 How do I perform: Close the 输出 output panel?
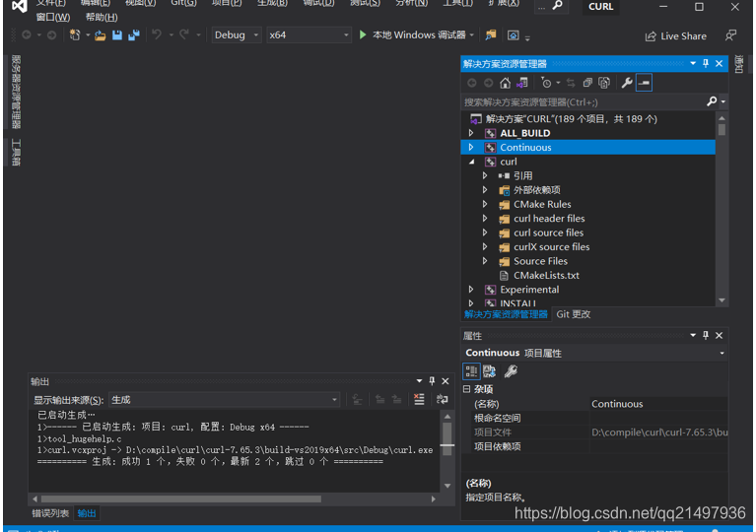pyautogui.click(x=446, y=381)
